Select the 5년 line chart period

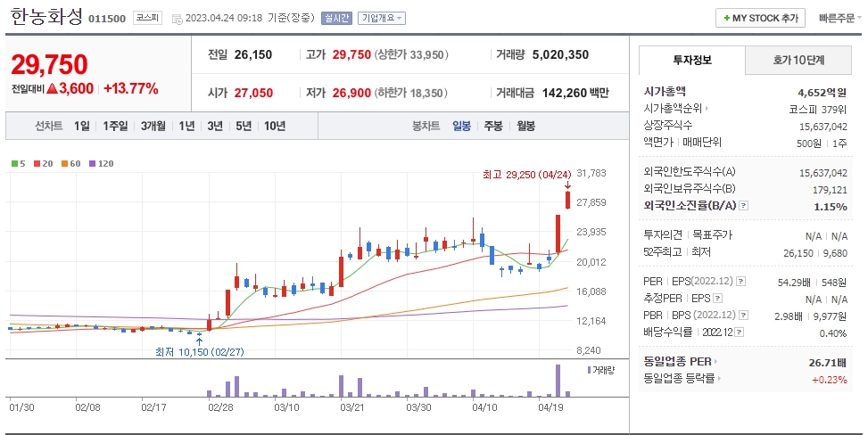coord(243,127)
